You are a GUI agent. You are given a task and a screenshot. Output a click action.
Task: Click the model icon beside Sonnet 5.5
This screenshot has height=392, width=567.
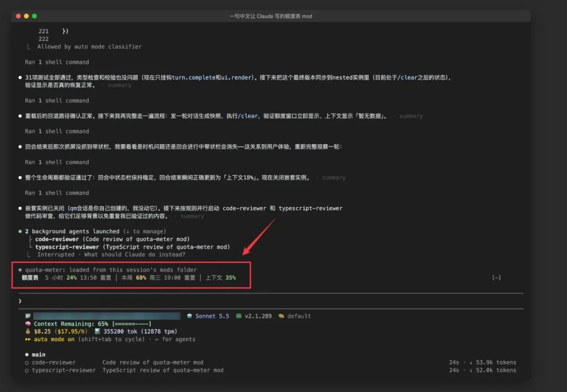(x=189, y=316)
